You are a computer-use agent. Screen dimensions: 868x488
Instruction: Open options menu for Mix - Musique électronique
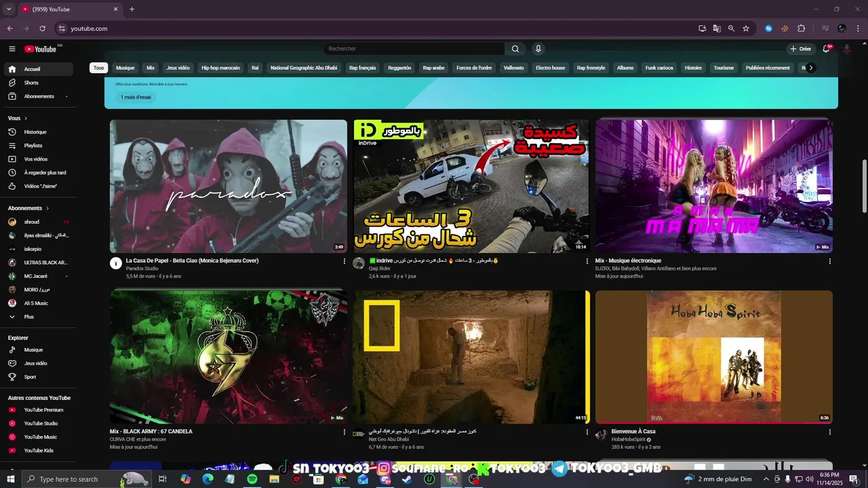(x=829, y=261)
